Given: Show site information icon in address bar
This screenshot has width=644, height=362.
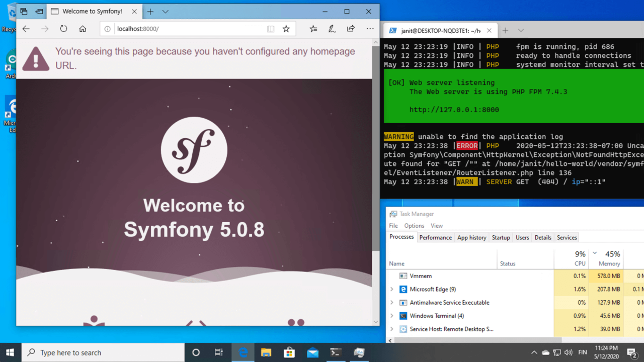Looking at the screenshot, I should pyautogui.click(x=107, y=29).
